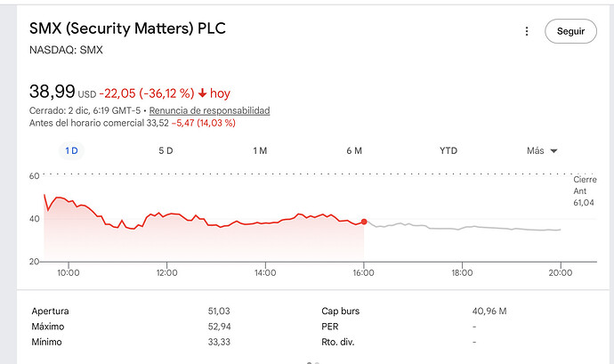Open the three-dot more options menu
The height and width of the screenshot is (364, 614).
(526, 31)
